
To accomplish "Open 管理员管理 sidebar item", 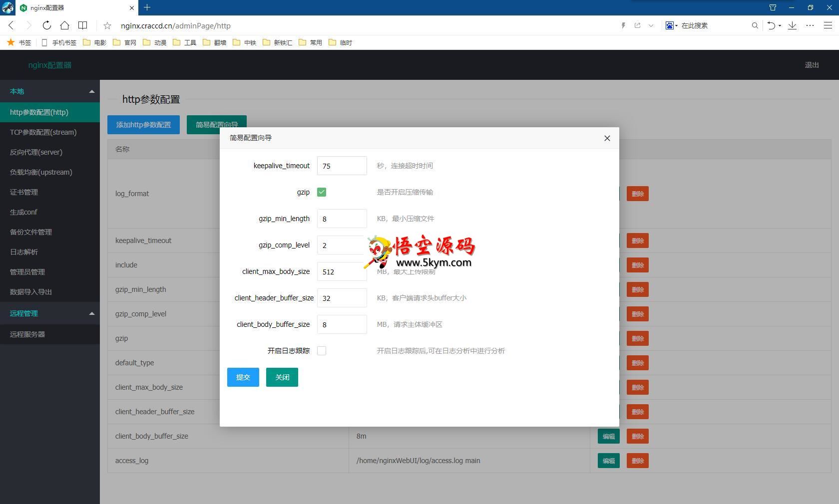I will click(50, 272).
